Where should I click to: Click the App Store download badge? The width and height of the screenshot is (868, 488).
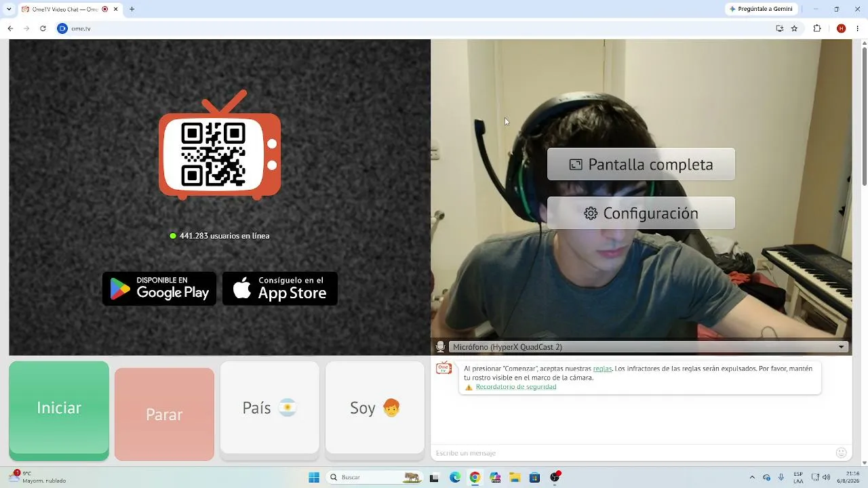(x=280, y=289)
